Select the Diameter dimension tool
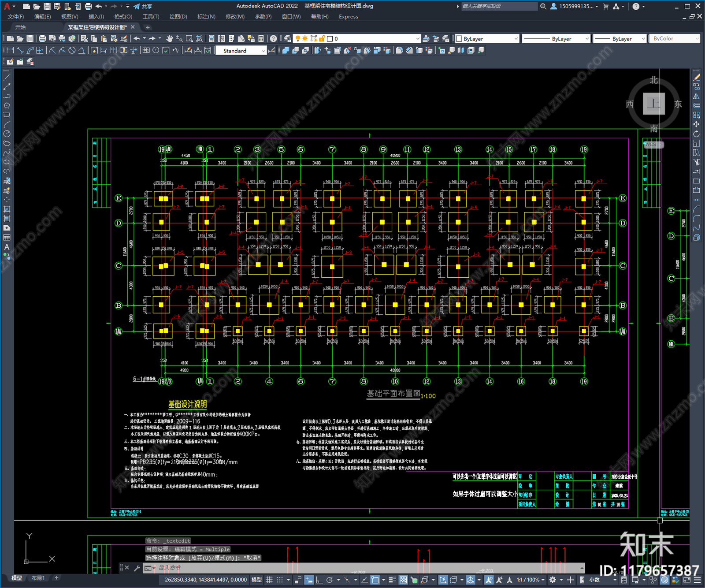This screenshot has width=705, height=588. tap(72, 50)
